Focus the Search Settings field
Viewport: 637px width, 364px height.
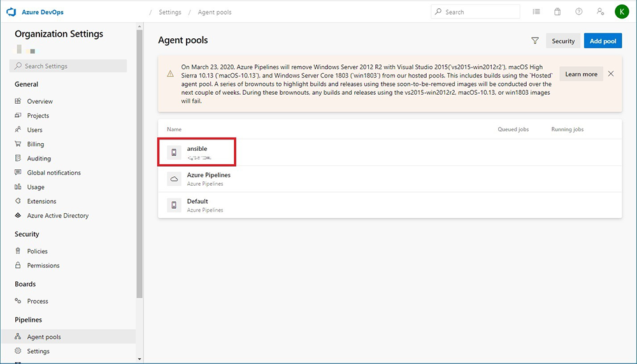click(x=68, y=66)
